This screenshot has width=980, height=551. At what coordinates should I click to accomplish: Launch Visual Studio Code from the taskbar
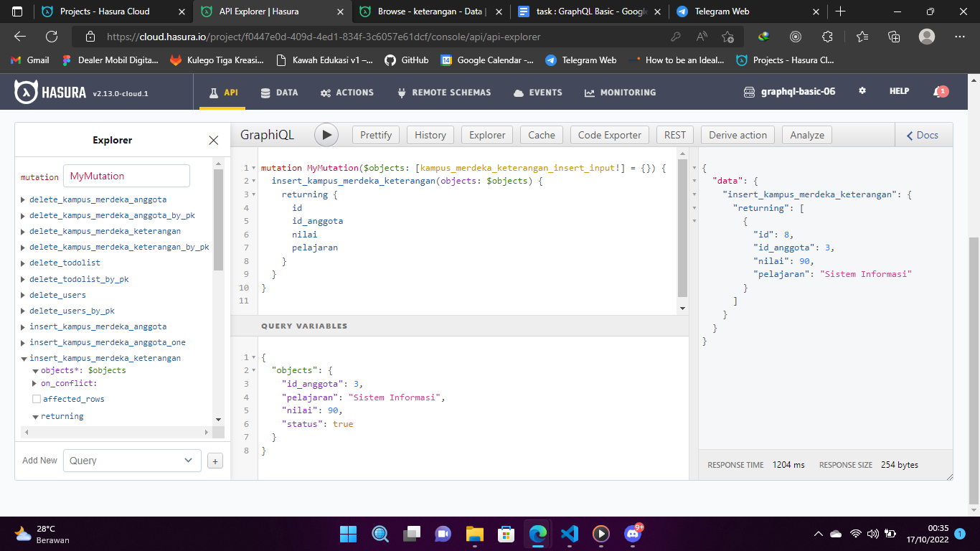[569, 534]
